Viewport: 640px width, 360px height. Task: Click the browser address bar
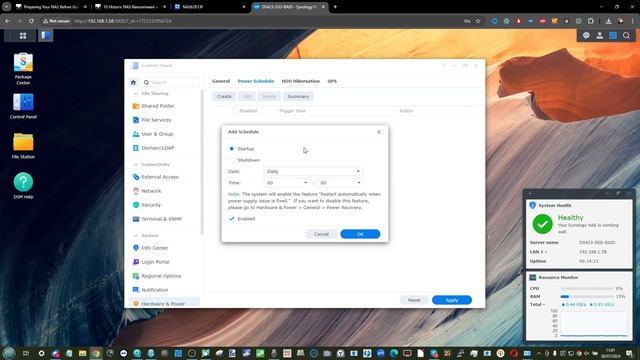point(261,21)
